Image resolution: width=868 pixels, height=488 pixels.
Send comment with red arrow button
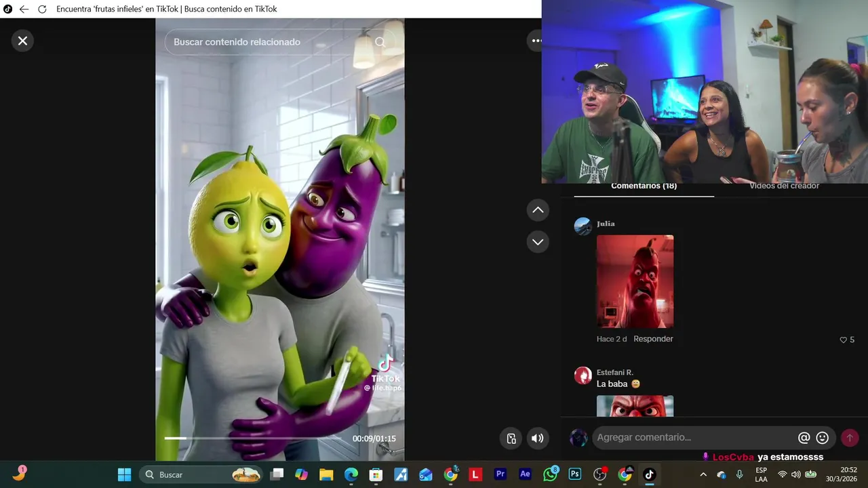(x=850, y=438)
